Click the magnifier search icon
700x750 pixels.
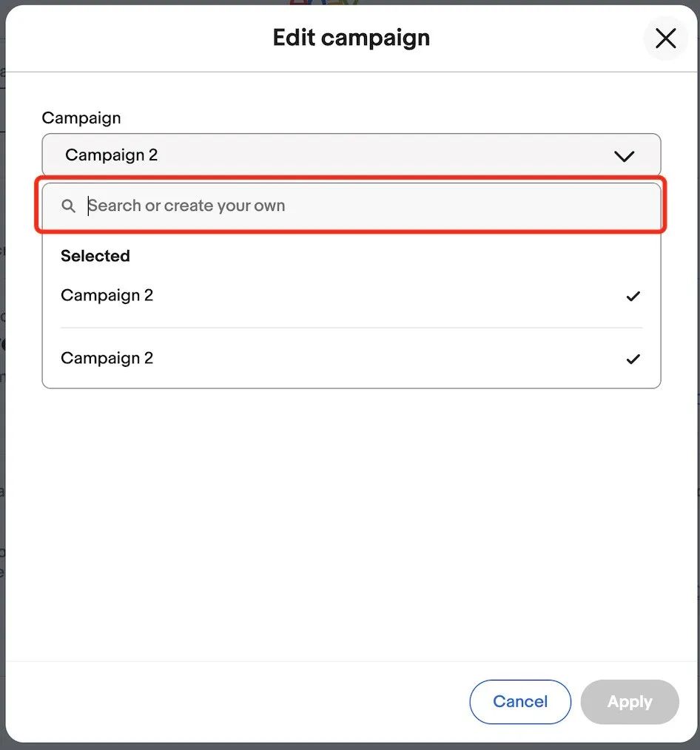pyautogui.click(x=68, y=206)
